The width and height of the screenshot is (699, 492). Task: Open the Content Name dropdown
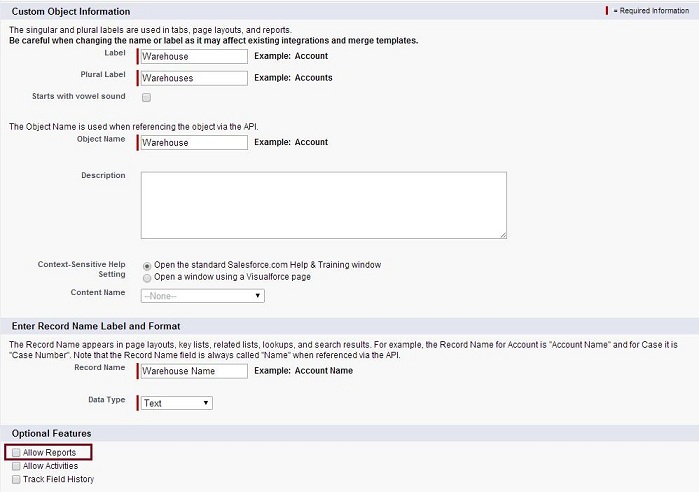pyautogui.click(x=202, y=296)
